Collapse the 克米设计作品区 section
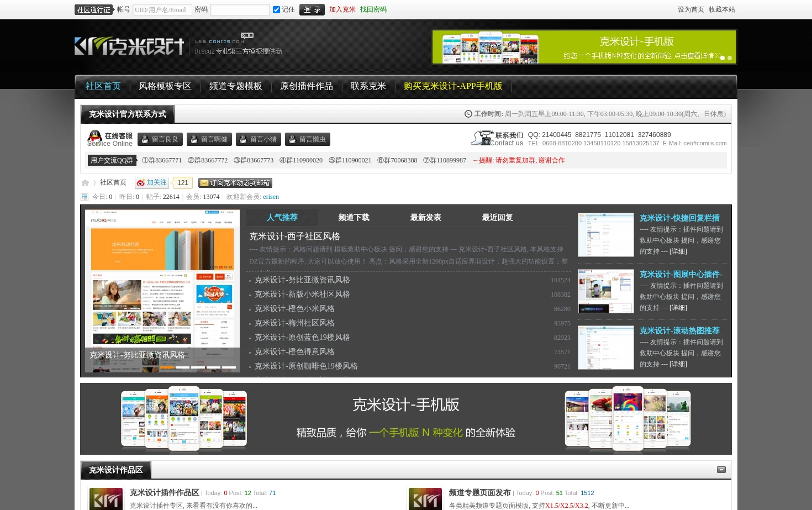This screenshot has width=812, height=510. point(721,470)
